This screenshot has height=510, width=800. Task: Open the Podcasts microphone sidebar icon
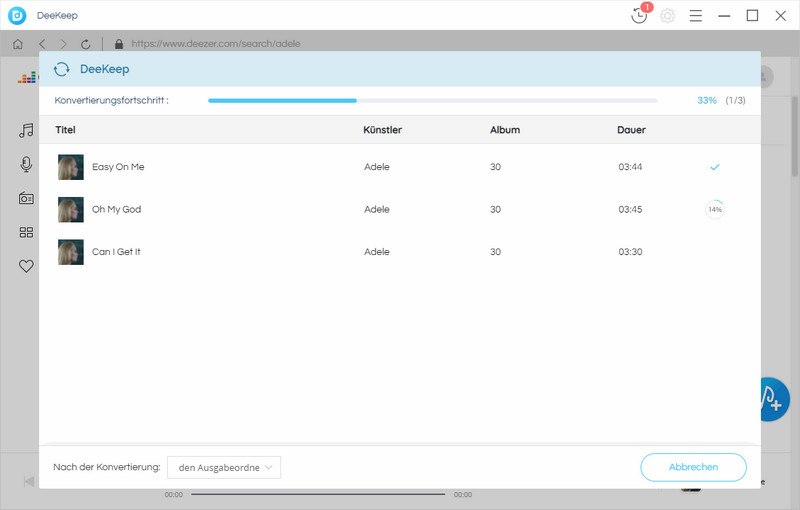coord(26,164)
